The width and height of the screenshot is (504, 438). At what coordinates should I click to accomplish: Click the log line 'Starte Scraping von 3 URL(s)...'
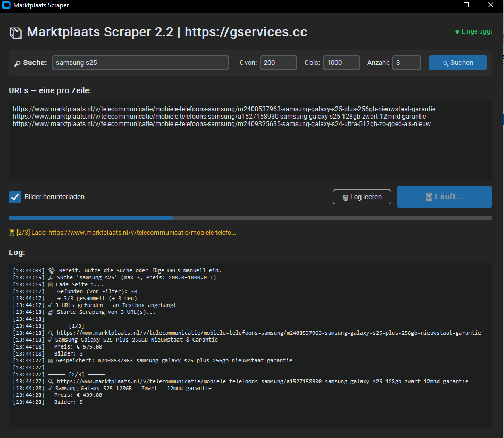point(84,312)
